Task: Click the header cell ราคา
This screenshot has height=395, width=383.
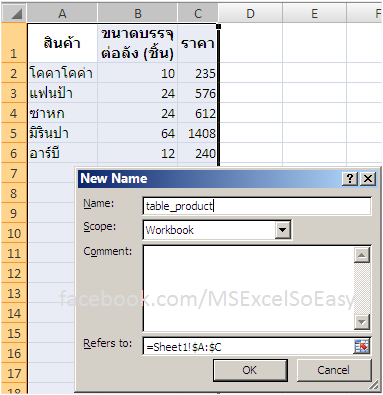Action: point(198,43)
